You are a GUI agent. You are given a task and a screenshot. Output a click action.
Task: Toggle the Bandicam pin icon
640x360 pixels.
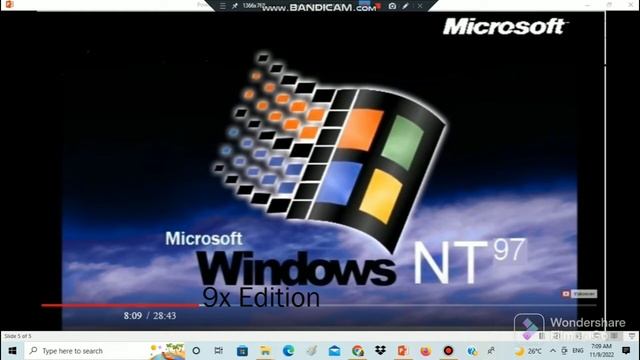pos(235,6)
